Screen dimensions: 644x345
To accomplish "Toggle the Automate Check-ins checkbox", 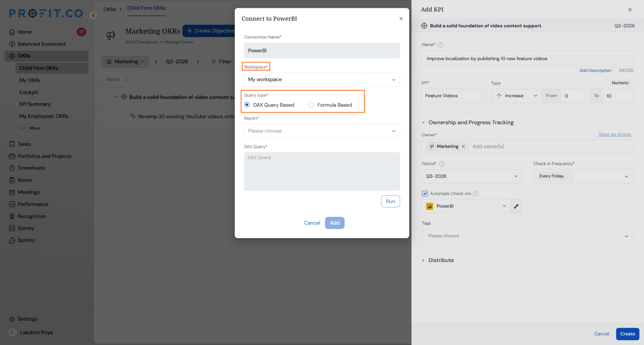I will click(x=425, y=193).
